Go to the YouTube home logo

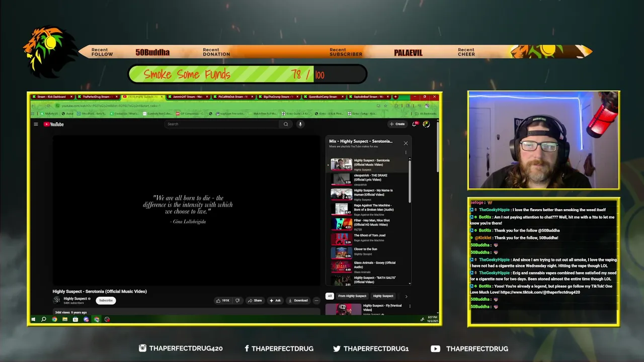pyautogui.click(x=53, y=124)
